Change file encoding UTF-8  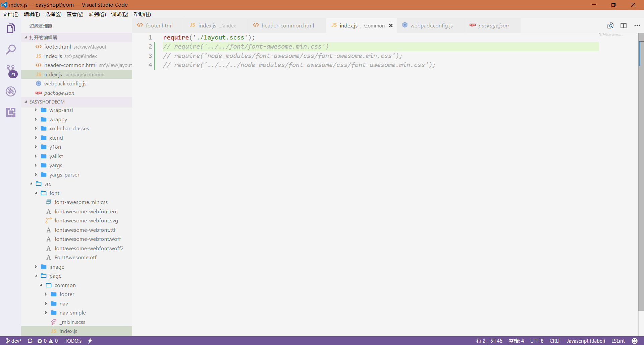[537, 341]
